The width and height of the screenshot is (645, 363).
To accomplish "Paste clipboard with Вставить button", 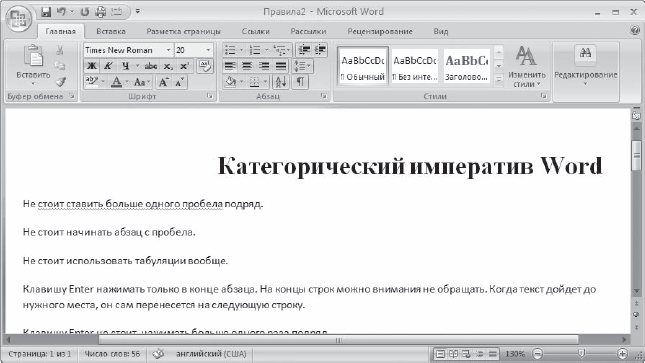I will pyautogui.click(x=33, y=65).
